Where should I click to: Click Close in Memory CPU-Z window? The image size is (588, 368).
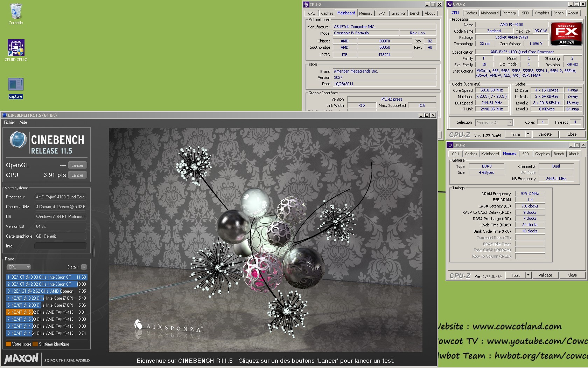[x=572, y=275]
